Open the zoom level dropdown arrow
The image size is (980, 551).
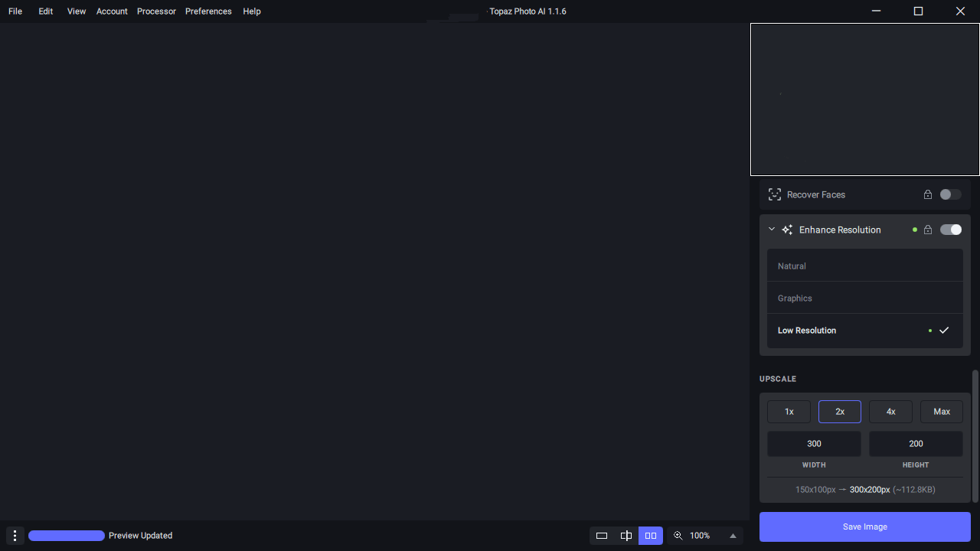(x=733, y=536)
